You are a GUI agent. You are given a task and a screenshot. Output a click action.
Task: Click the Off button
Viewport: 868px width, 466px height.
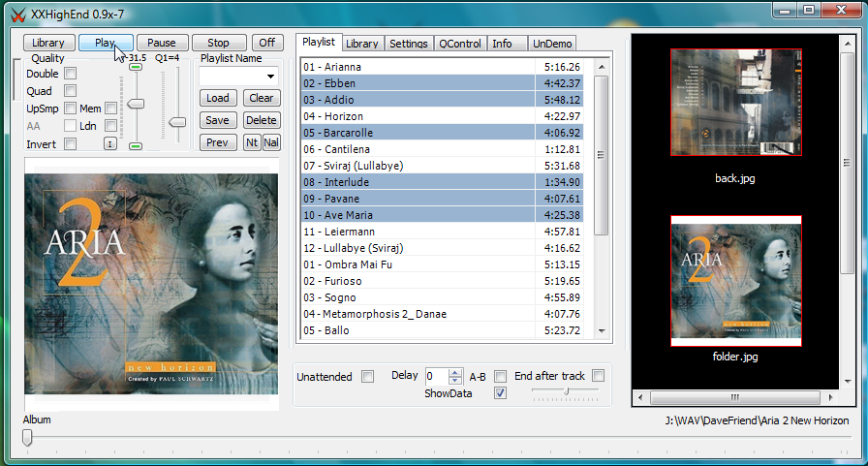coord(267,43)
